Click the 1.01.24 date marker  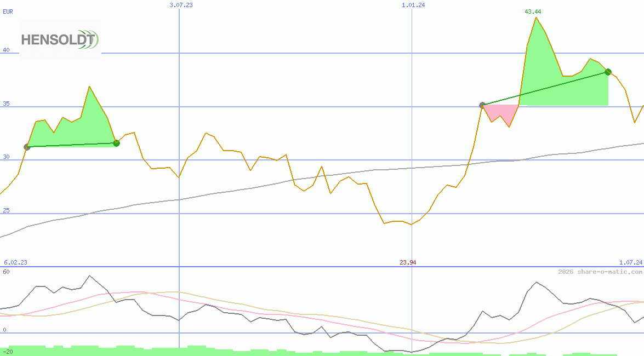[x=413, y=4]
